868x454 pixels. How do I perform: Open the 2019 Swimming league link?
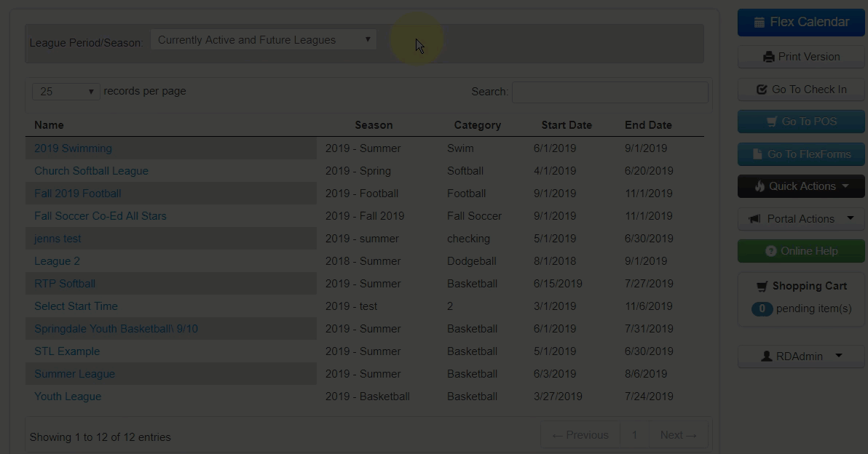tap(73, 148)
